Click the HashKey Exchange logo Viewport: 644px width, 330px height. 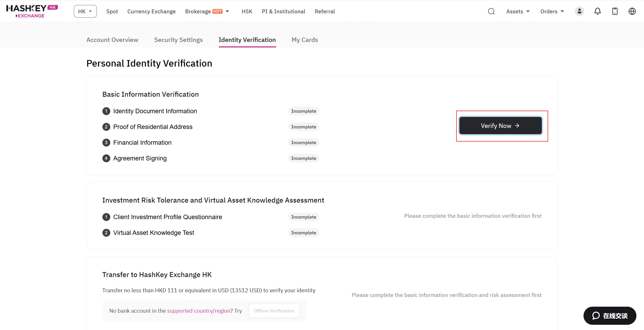32,11
